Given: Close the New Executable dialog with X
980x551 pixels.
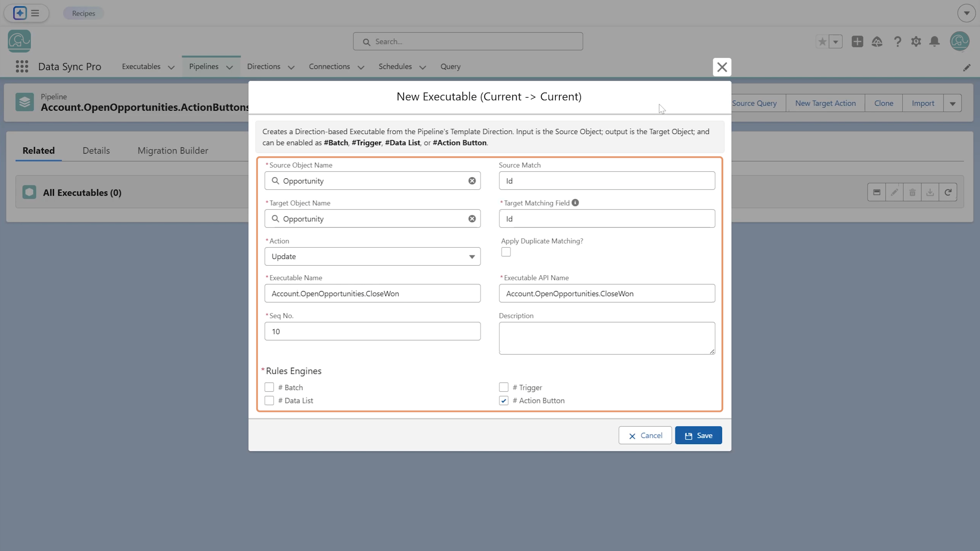Looking at the screenshot, I should [x=722, y=67].
